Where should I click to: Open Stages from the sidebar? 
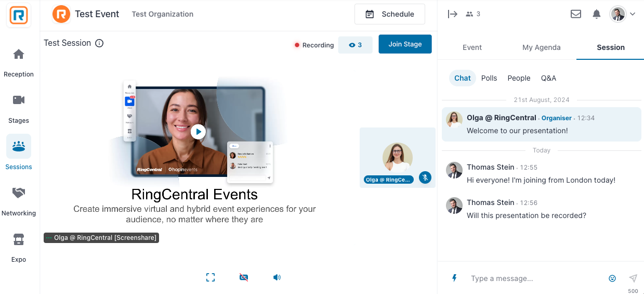[x=19, y=109]
